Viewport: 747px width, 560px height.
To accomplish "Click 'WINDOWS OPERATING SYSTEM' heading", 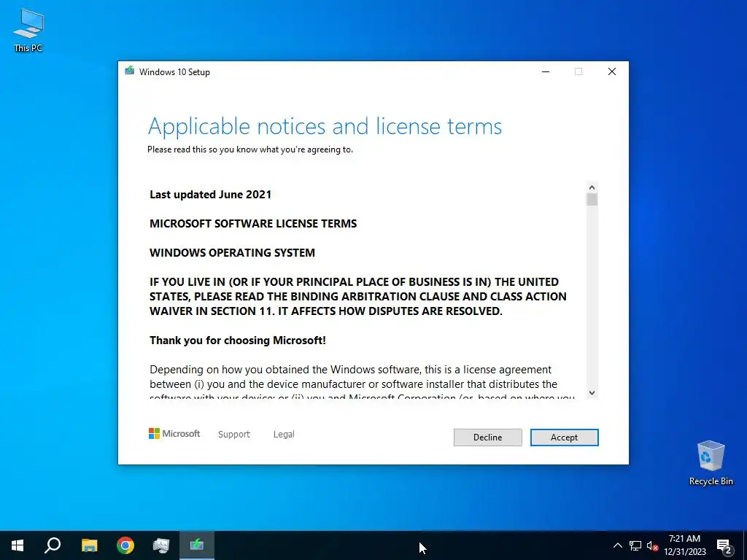I will [x=232, y=252].
